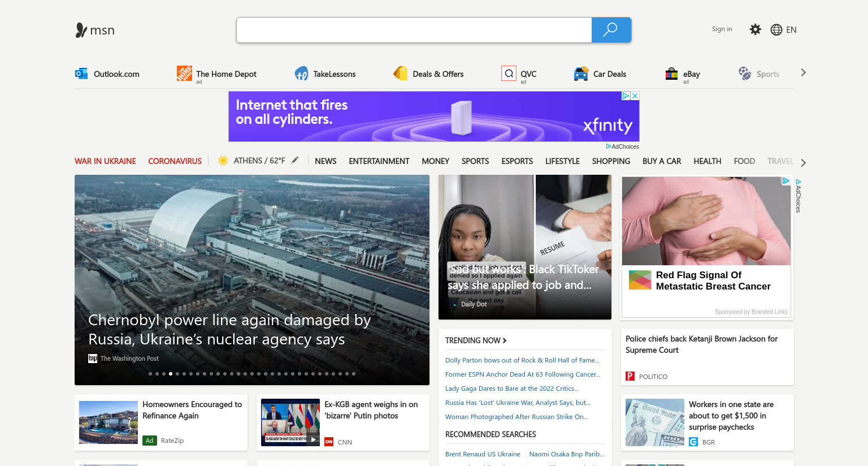Open the eBay shopping bag icon

click(x=671, y=74)
